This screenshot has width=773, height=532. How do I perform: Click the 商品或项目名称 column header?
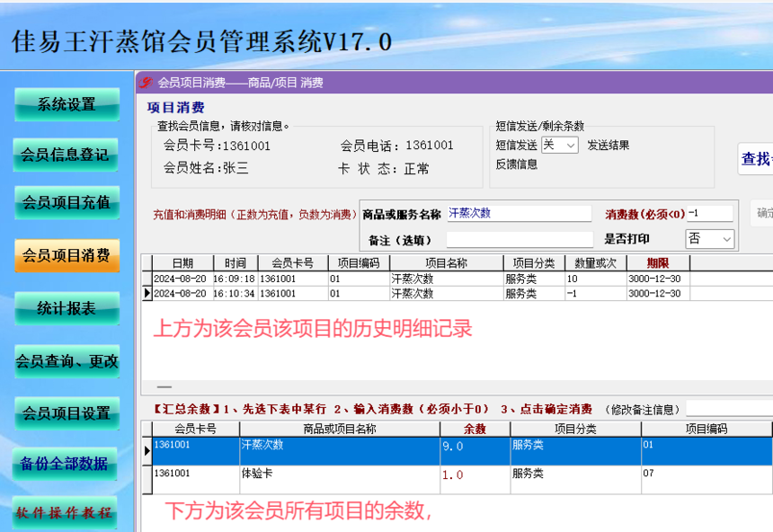(340, 429)
